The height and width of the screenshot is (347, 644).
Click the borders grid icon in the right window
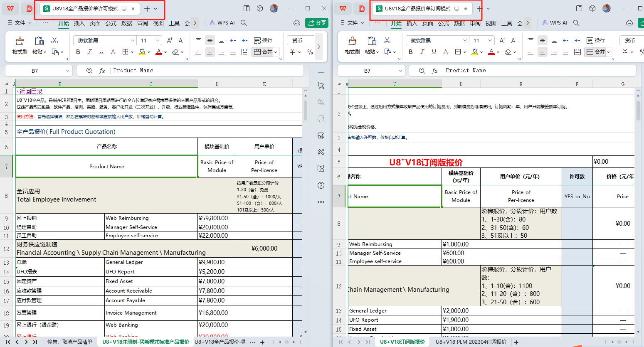click(458, 52)
